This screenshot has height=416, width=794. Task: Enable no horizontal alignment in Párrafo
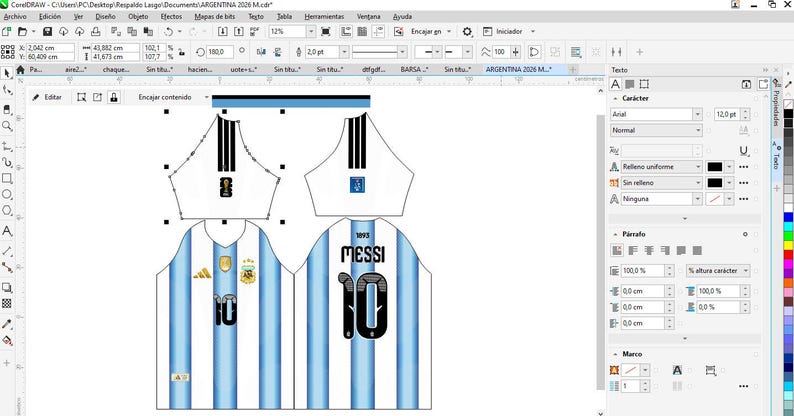coord(617,250)
